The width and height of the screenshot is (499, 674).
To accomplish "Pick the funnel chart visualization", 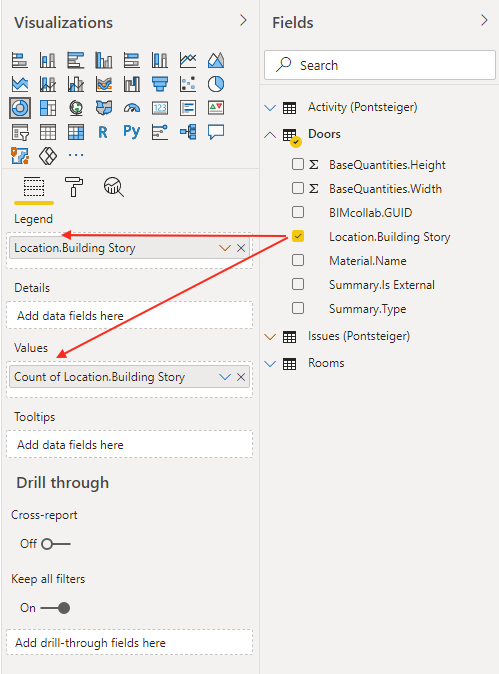I will click(x=160, y=84).
